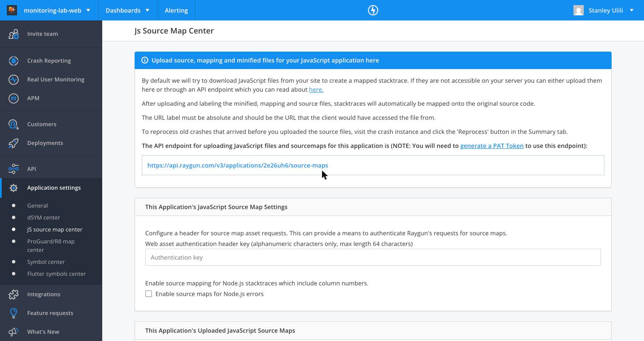The image size is (644, 341).
Task: Click the monitoring-lab-web application logo
Action: [12, 10]
